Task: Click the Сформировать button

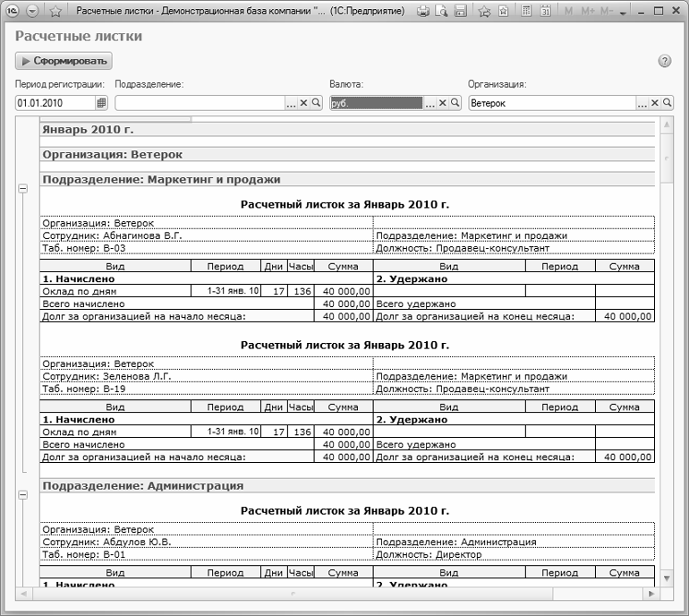Action: coord(64,61)
